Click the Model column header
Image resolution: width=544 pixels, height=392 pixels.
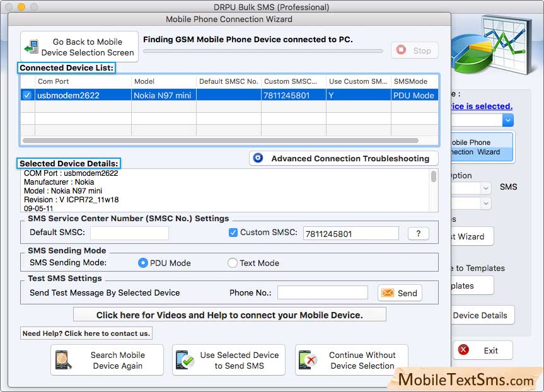[164, 81]
